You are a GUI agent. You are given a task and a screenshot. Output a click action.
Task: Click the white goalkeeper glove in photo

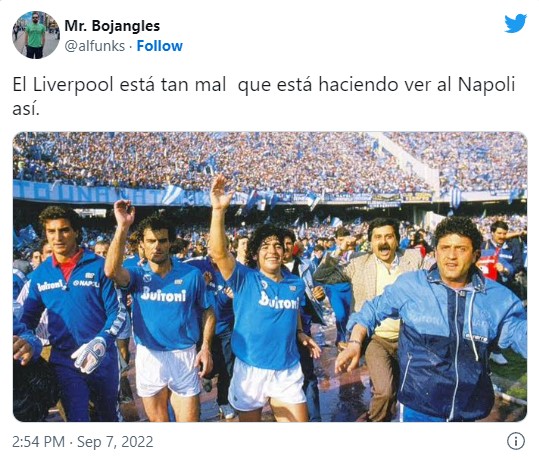click(x=89, y=355)
